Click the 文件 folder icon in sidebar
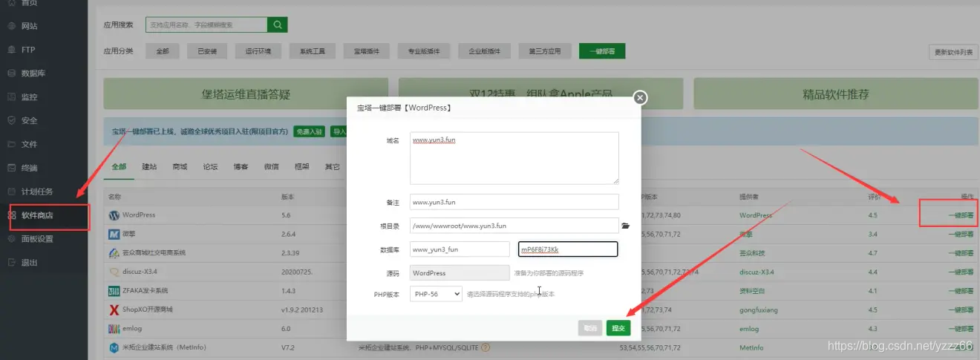Screen dimensions: 980x360 click(11, 144)
